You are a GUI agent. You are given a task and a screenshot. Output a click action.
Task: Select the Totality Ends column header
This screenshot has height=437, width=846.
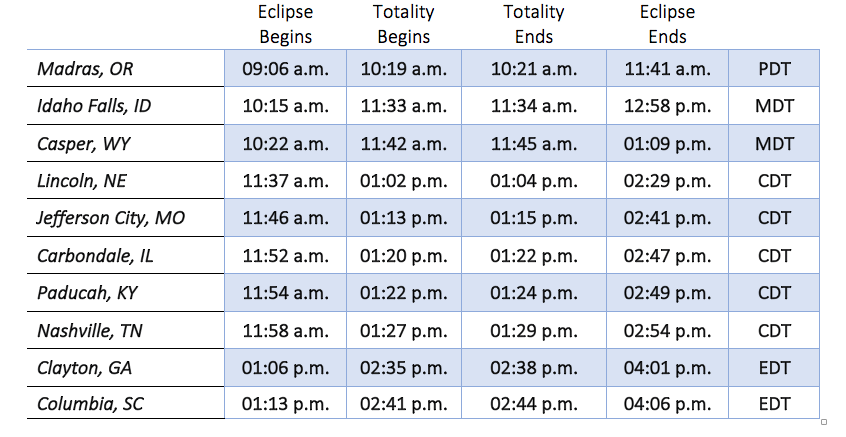[x=534, y=25]
